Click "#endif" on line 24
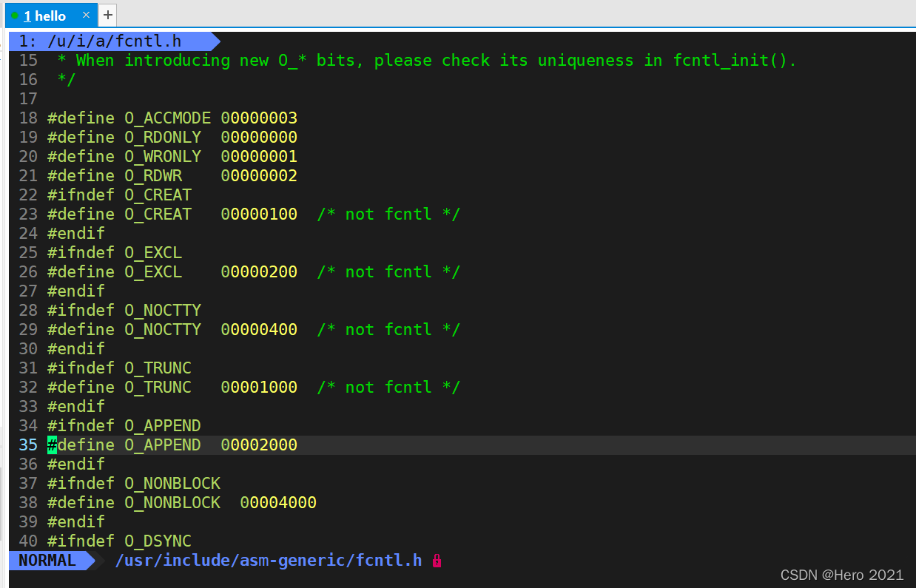The image size is (916, 588). click(76, 233)
